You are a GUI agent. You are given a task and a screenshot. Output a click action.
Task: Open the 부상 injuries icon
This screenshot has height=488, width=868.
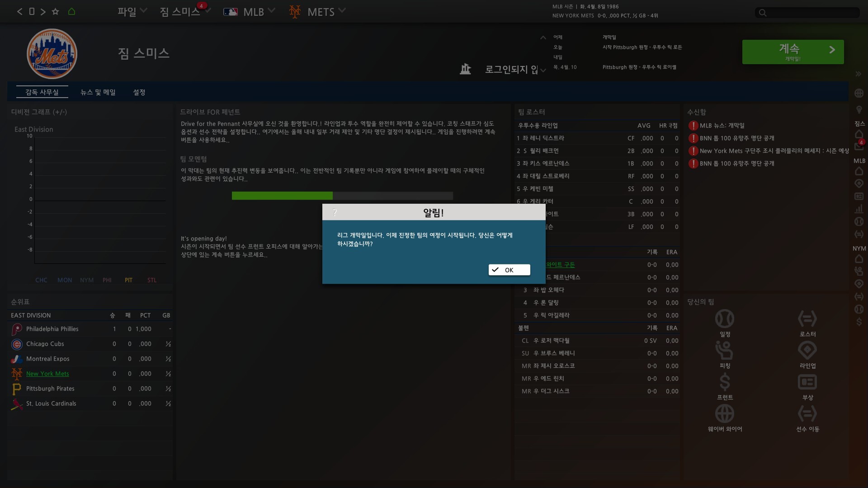click(807, 382)
